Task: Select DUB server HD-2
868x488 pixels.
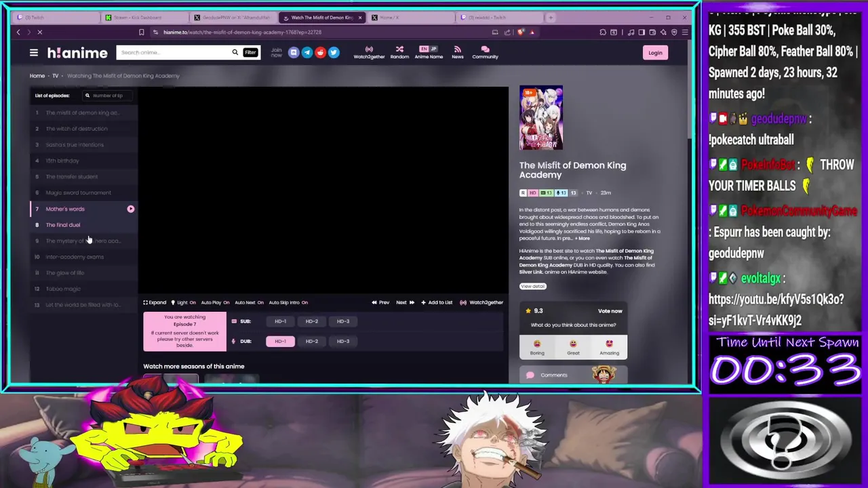Action: 311,341
